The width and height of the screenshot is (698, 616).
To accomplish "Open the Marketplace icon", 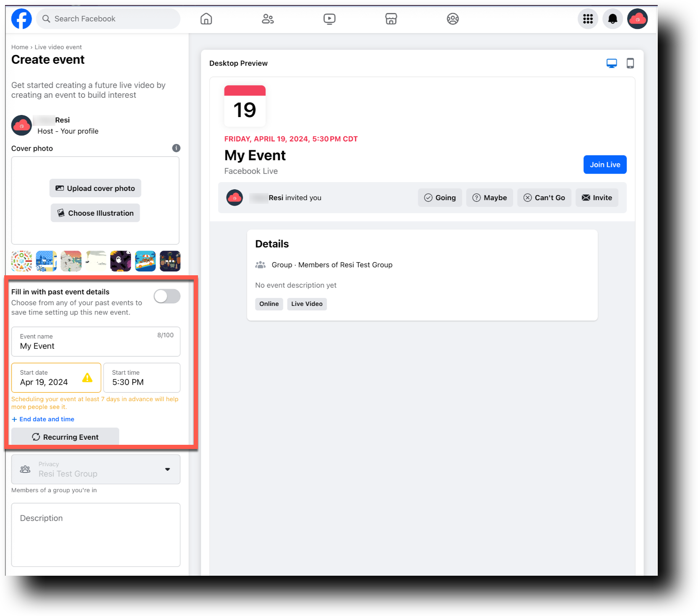I will (x=391, y=18).
